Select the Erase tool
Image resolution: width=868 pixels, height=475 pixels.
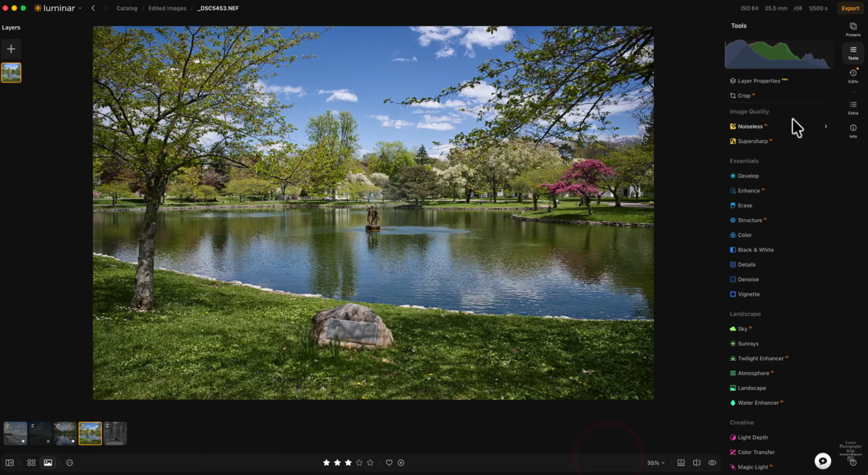[741, 205]
